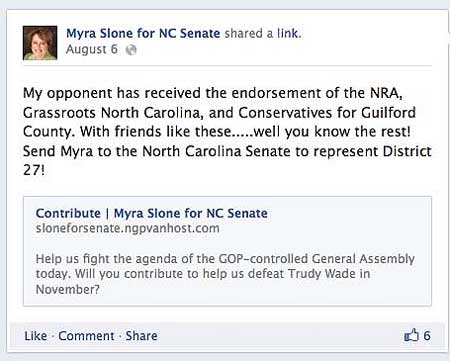Image resolution: width=450 pixels, height=361 pixels.
Task: Open the August 6 timestamp permalink
Action: click(x=92, y=49)
